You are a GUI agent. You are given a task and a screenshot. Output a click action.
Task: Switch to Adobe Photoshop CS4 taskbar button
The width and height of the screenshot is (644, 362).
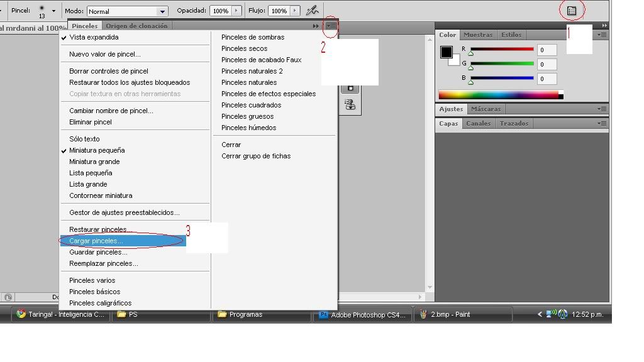point(363,315)
